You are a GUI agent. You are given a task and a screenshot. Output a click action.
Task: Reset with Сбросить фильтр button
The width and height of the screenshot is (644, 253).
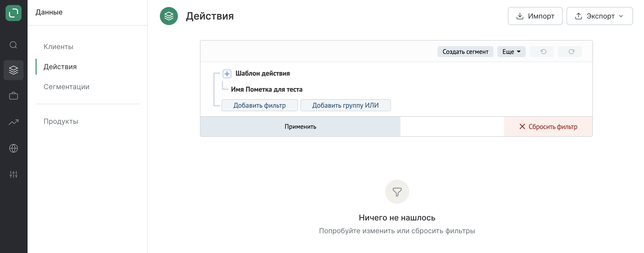click(x=548, y=126)
